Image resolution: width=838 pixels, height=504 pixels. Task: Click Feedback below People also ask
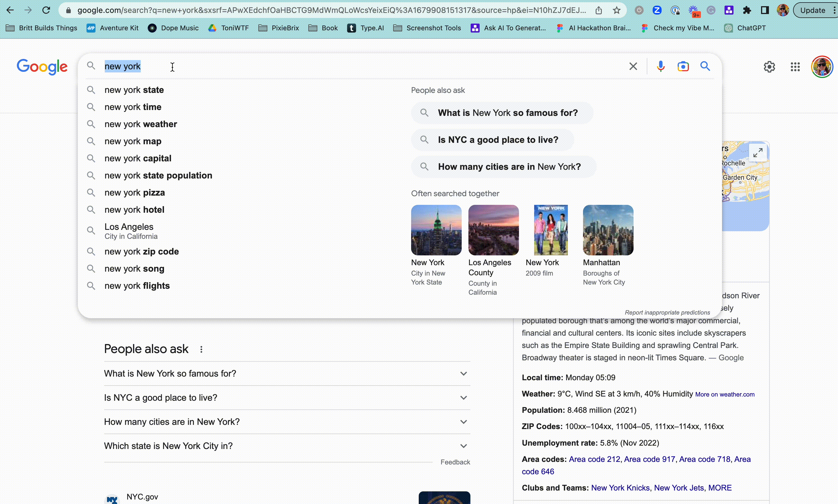455,462
